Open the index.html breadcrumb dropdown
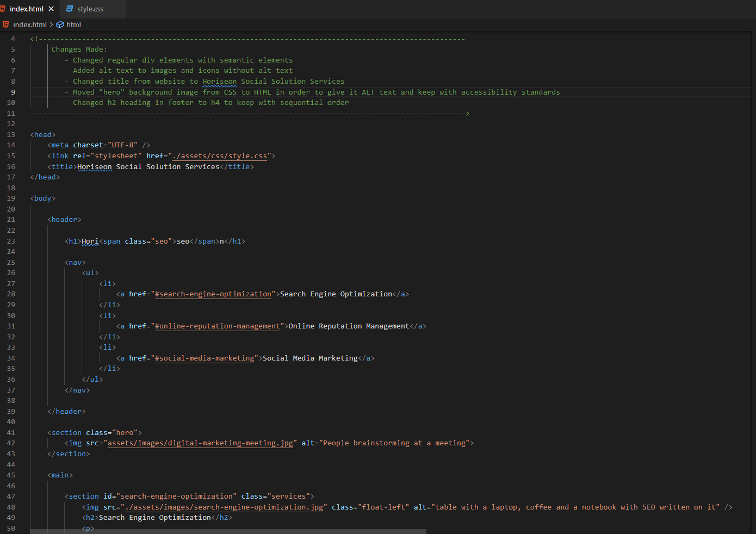This screenshot has height=534, width=756. [30, 24]
